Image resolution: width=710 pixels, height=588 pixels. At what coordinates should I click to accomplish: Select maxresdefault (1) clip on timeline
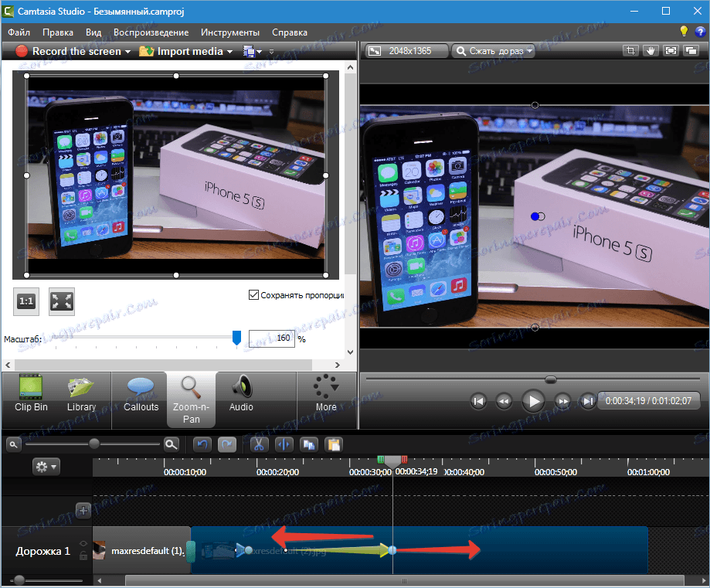[141, 550]
